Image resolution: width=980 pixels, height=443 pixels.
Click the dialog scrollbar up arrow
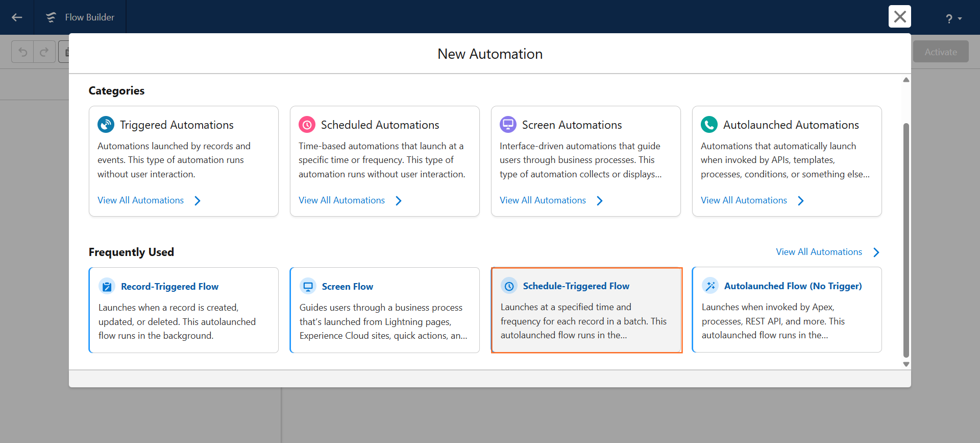(906, 80)
